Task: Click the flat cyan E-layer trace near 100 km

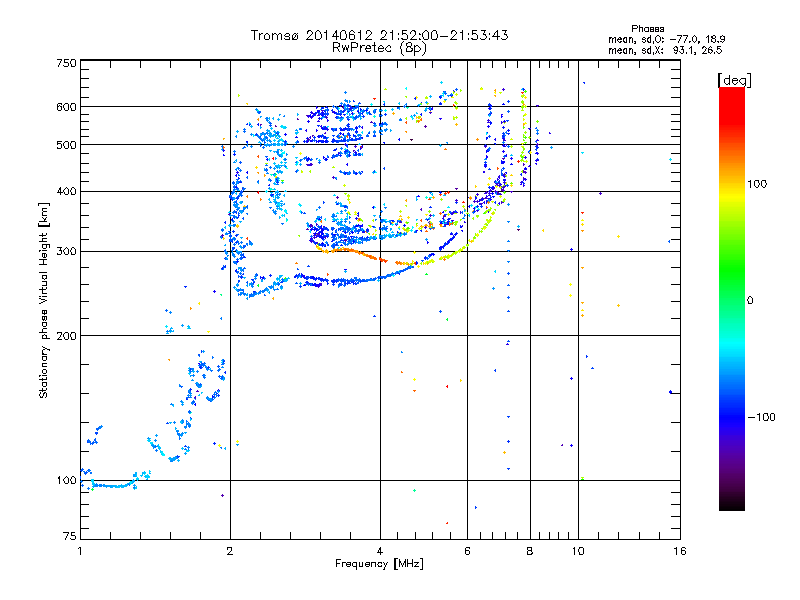Action: click(x=113, y=485)
